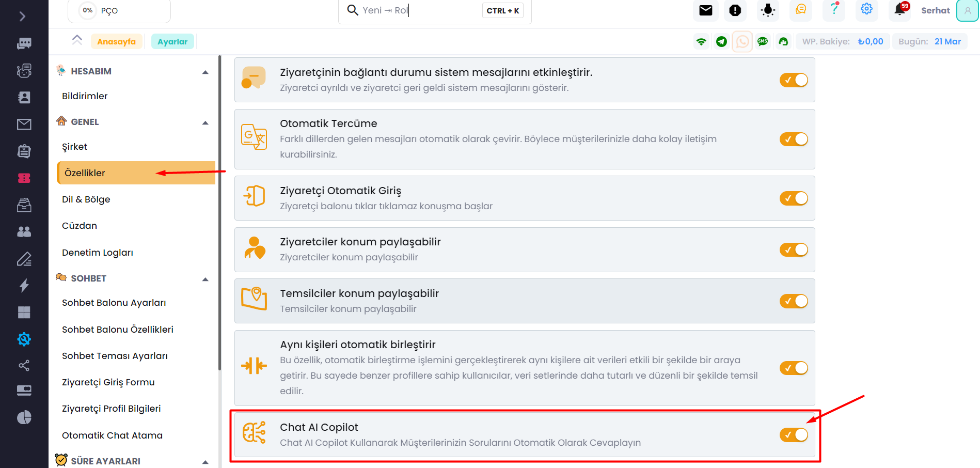Open the question mark help icon

(834, 10)
